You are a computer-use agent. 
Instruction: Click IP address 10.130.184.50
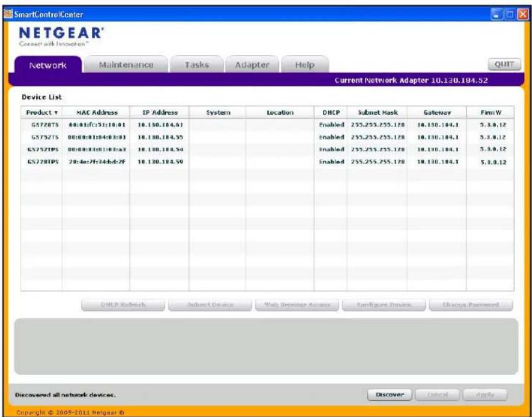click(160, 162)
